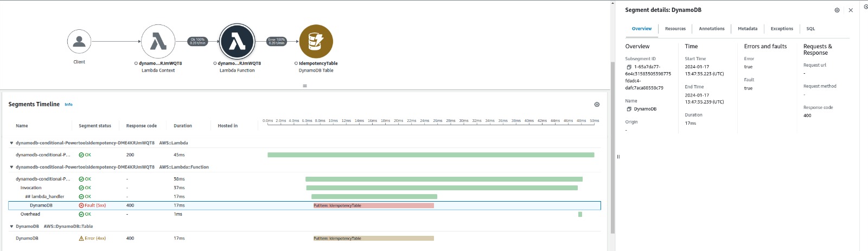Click the Info link beside Segments Timeline

68,105
